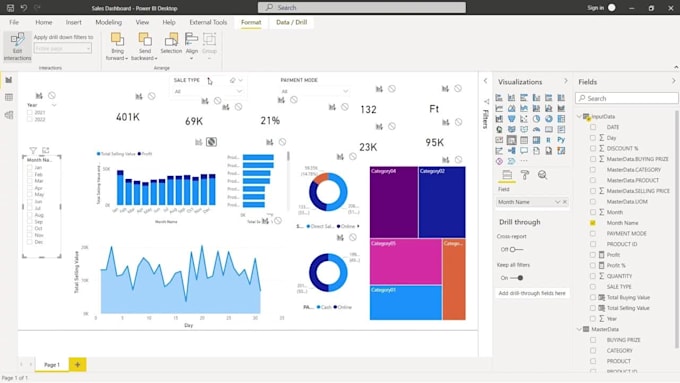Click Add drill-through fields here box
The height and width of the screenshot is (383, 680).
pyautogui.click(x=532, y=293)
